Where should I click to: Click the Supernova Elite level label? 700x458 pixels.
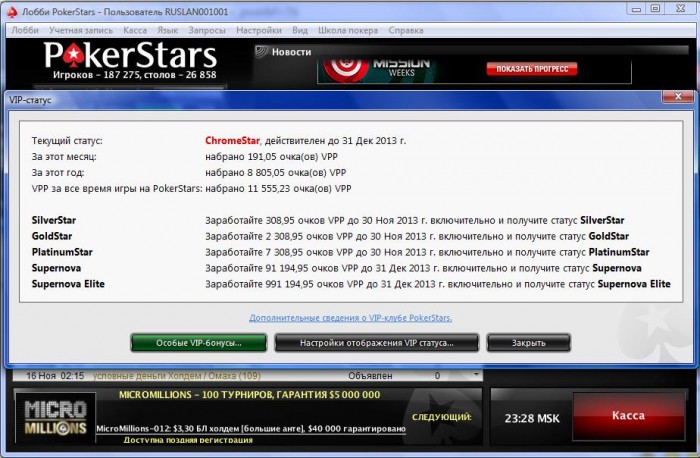(68, 284)
